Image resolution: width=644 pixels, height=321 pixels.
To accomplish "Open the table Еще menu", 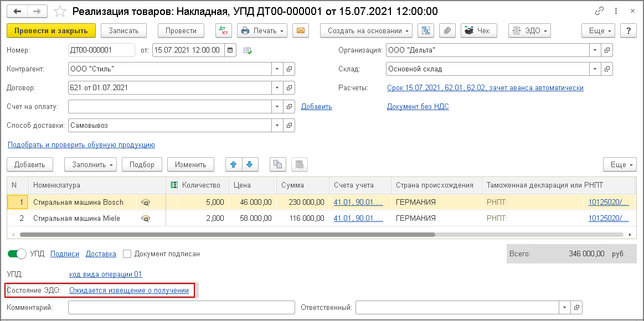I will [x=620, y=164].
